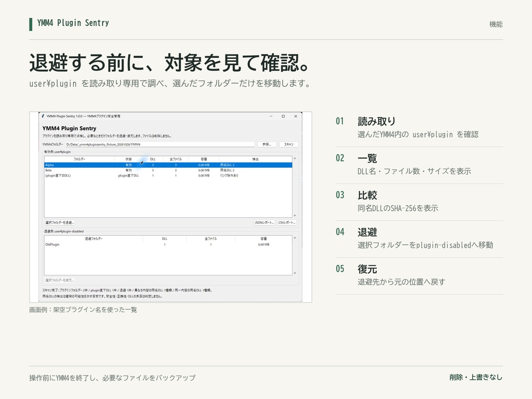Click scroll-down arrow of the user¥plugin list
Image resolution: width=532 pixels, height=399 pixels.
295,216
